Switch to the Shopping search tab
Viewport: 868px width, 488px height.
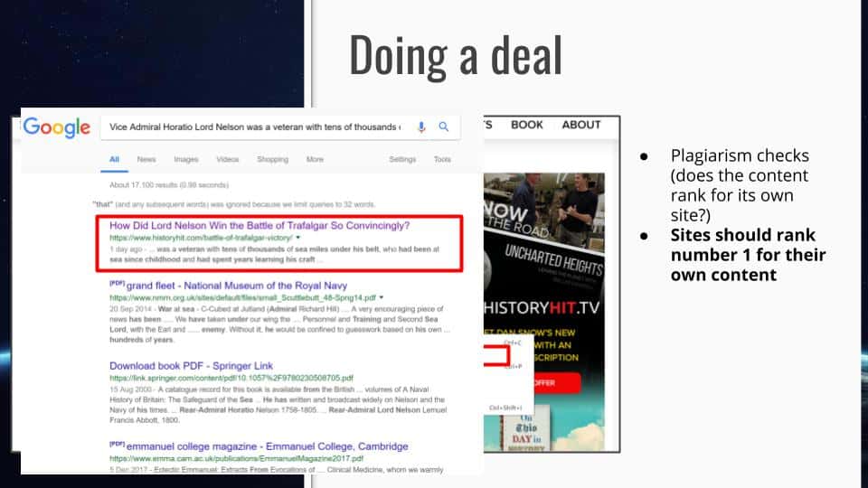272,159
